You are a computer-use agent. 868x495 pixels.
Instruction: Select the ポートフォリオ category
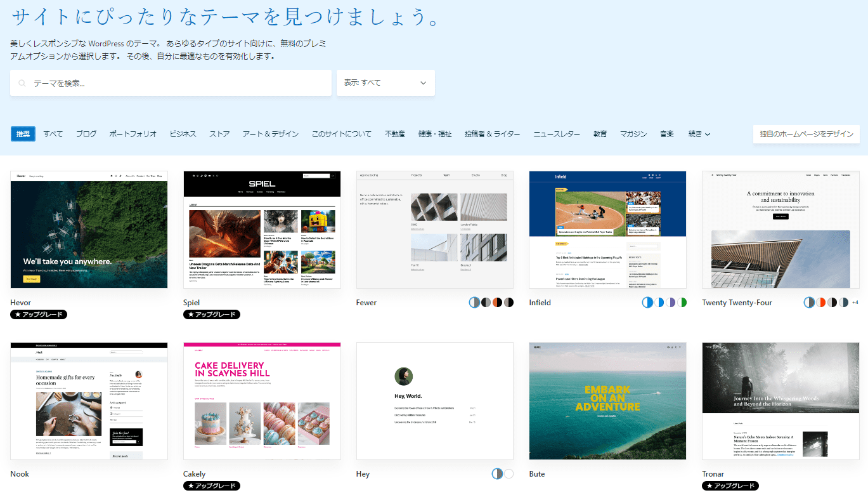[133, 134]
